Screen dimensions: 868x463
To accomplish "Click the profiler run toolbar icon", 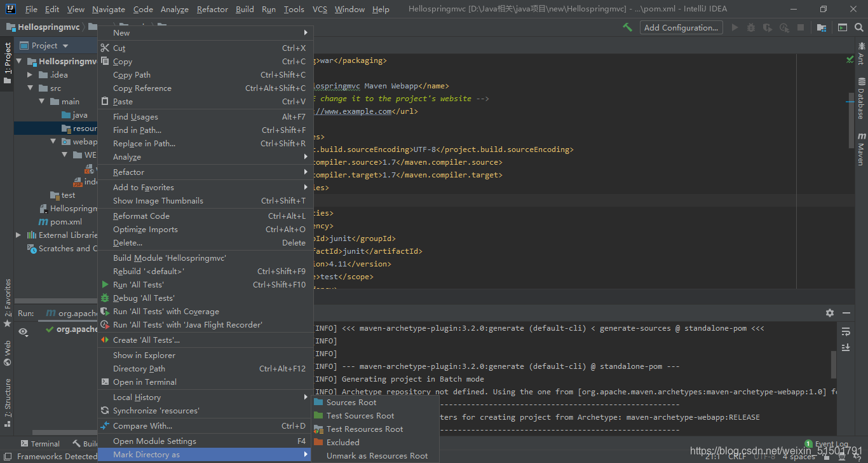I will (784, 27).
